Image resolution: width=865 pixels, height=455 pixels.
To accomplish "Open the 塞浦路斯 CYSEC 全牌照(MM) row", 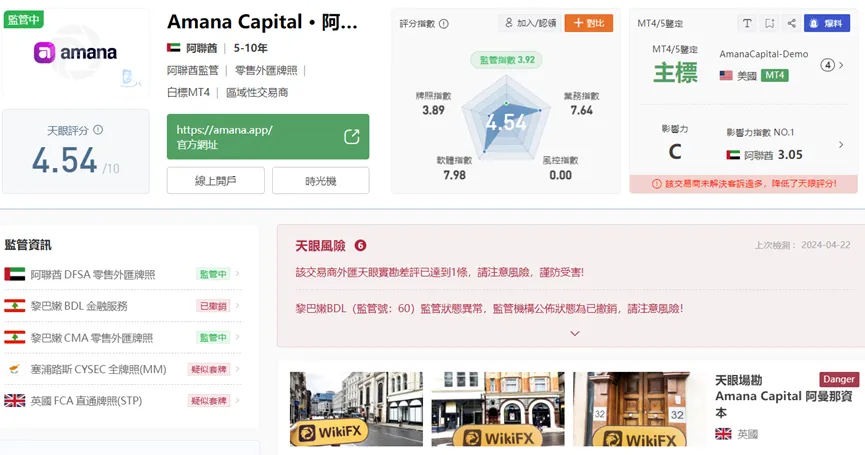I will 122,369.
